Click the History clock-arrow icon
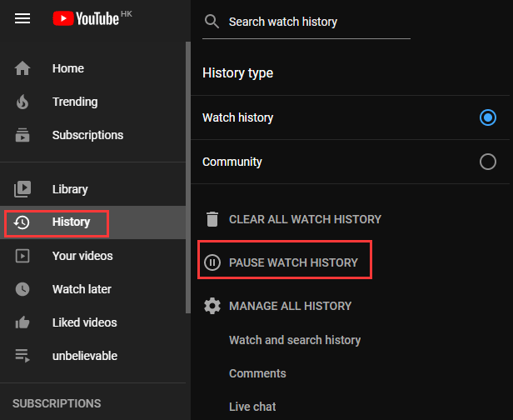The image size is (513, 420). (x=22, y=222)
